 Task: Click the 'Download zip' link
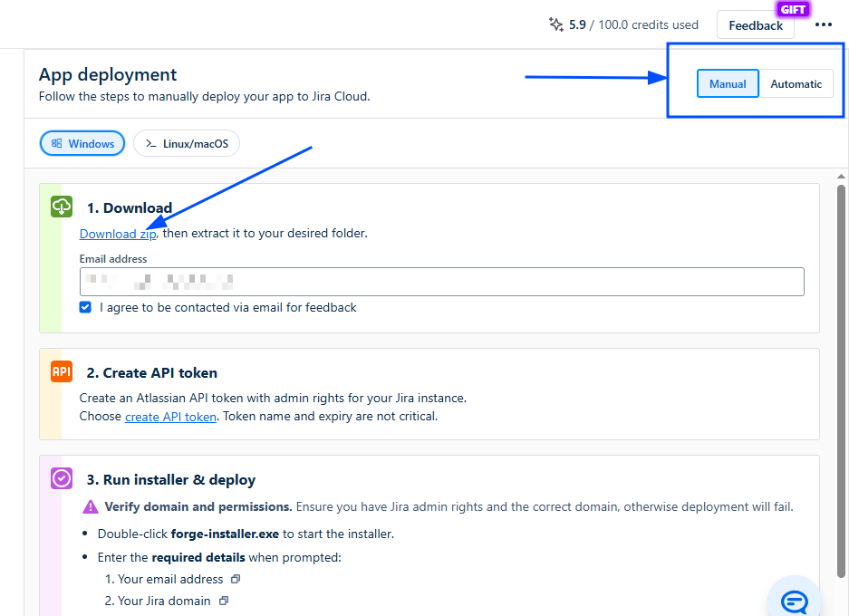tap(118, 234)
